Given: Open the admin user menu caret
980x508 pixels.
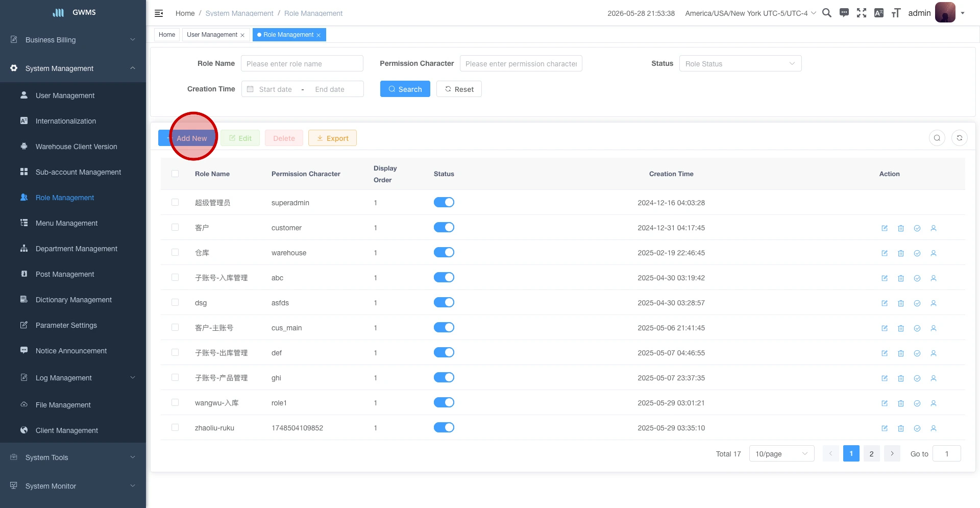Looking at the screenshot, I should click(963, 13).
